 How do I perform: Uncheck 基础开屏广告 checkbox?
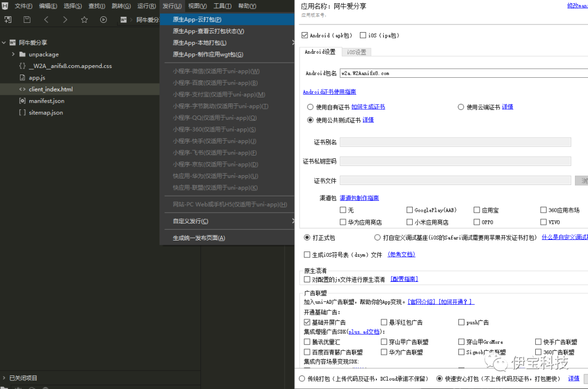(307, 322)
